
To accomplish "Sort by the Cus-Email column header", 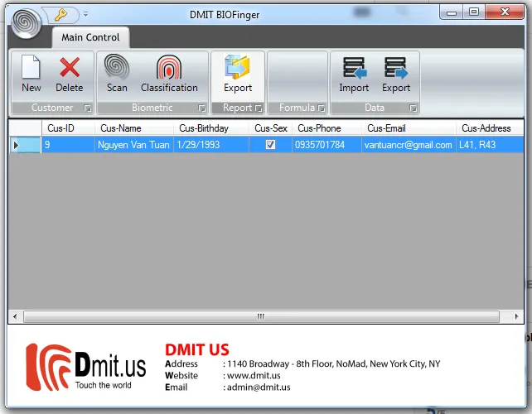I will 409,128.
